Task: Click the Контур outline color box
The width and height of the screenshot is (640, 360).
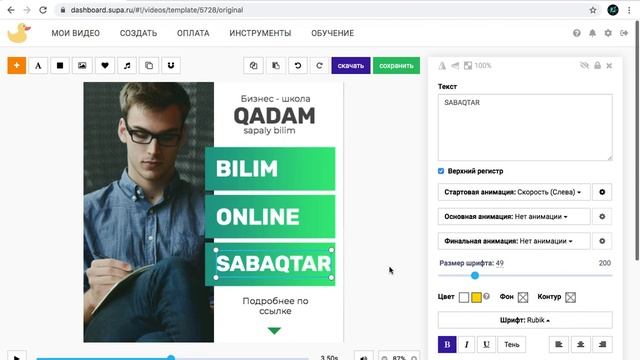Action: [571, 297]
